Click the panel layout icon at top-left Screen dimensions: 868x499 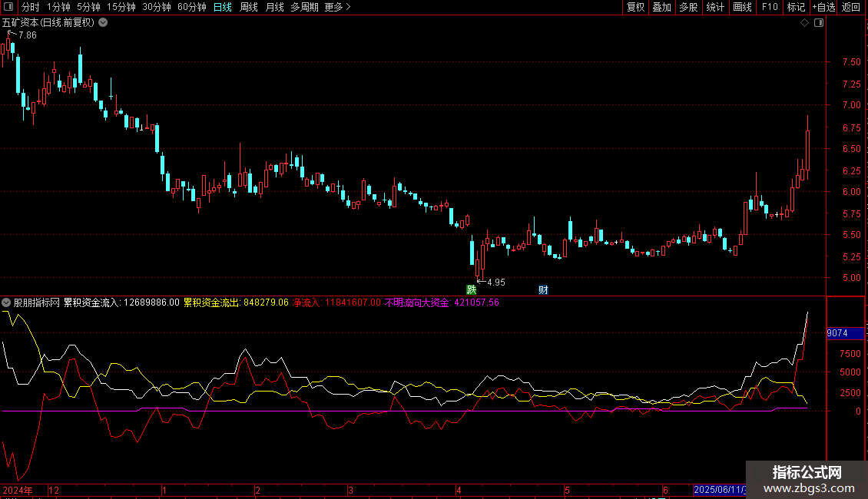click(8, 7)
